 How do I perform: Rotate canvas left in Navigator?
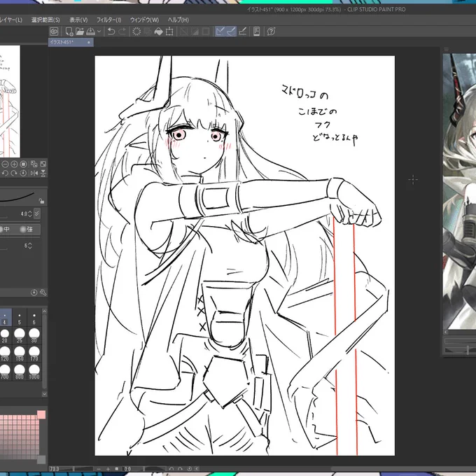(5, 173)
